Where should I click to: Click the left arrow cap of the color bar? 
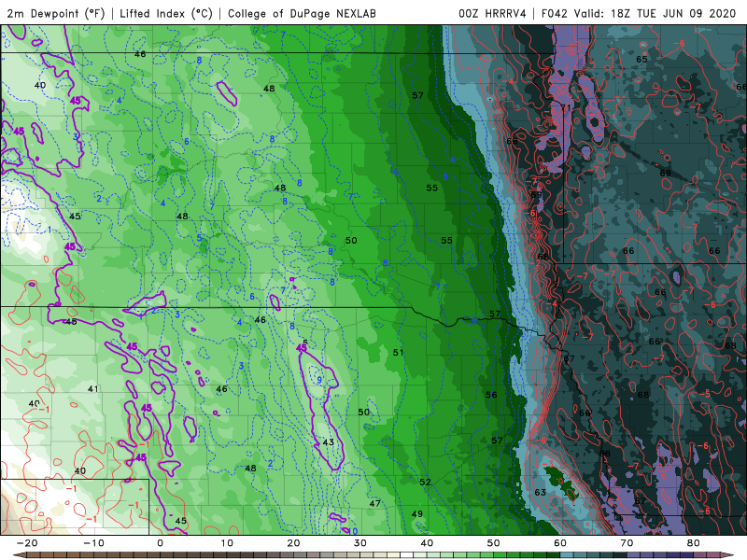19,555
